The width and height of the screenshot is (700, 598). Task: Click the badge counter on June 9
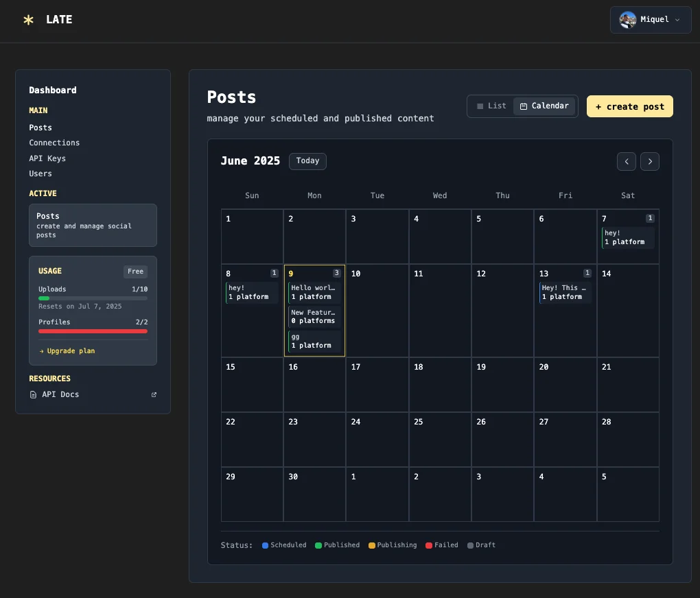coord(336,273)
